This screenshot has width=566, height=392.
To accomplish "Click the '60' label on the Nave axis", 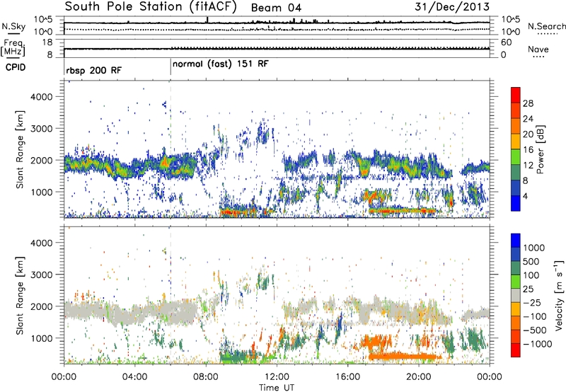I will tap(506, 42).
